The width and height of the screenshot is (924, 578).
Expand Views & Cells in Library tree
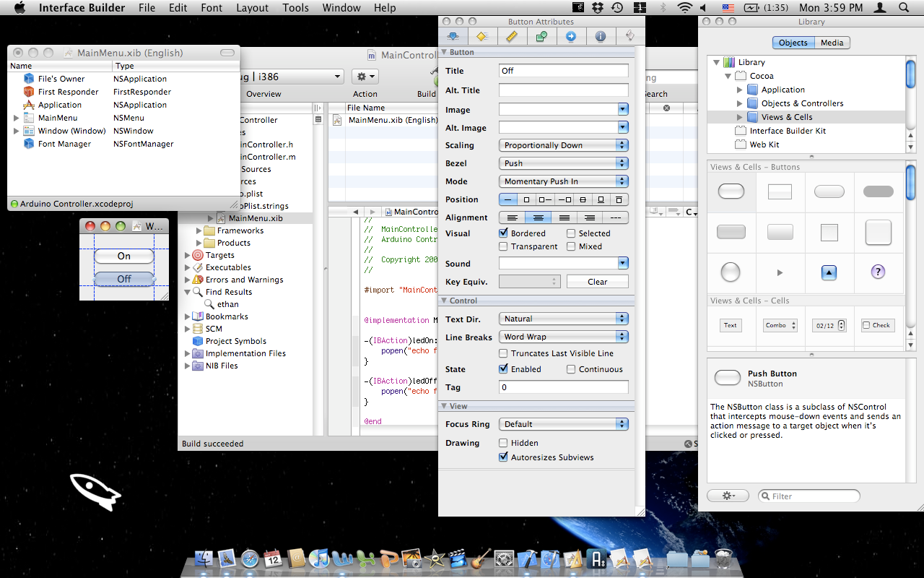(x=739, y=117)
